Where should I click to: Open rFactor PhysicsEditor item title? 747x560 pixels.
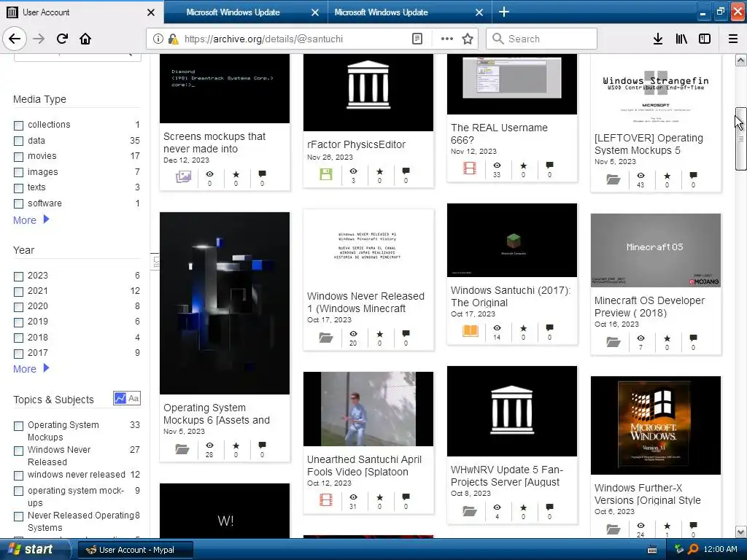click(x=356, y=144)
